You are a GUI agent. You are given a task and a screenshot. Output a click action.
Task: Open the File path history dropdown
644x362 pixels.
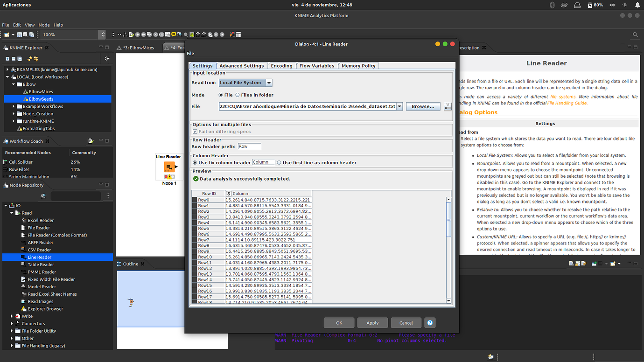(400, 106)
